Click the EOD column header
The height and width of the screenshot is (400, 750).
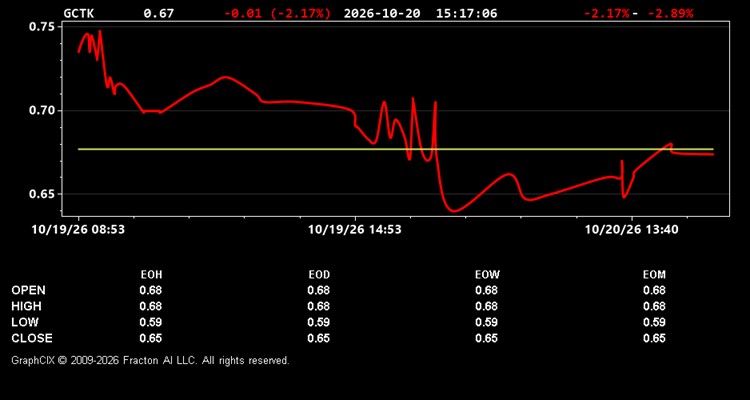click(x=319, y=275)
